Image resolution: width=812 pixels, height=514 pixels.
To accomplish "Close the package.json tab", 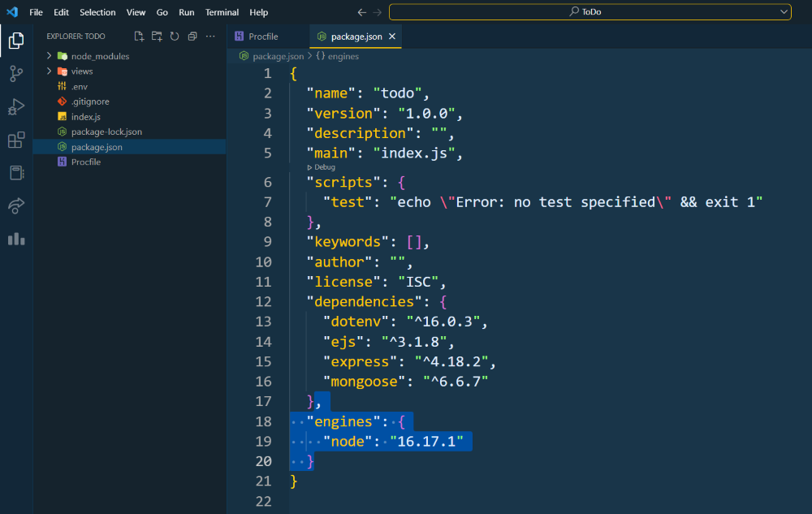I will click(392, 37).
